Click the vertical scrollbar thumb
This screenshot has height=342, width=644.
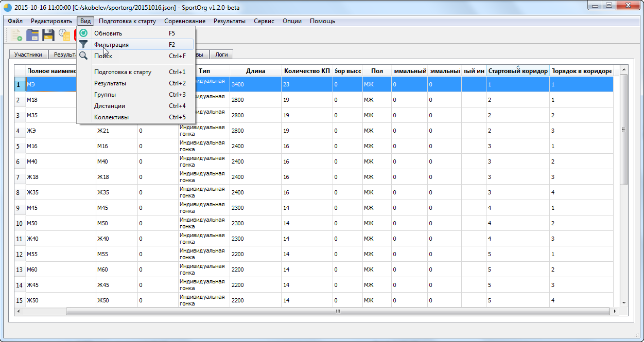tap(624, 130)
